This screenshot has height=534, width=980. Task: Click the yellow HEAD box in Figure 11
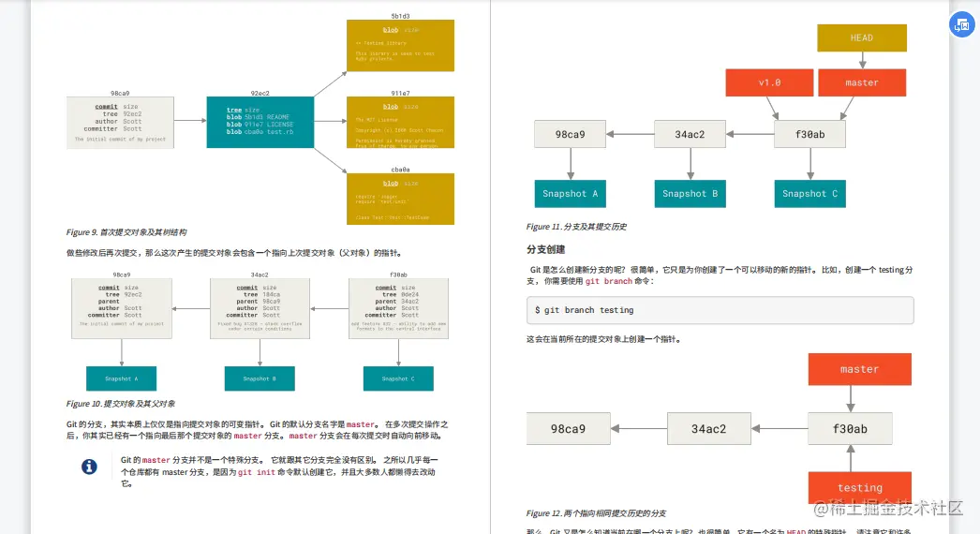[862, 38]
